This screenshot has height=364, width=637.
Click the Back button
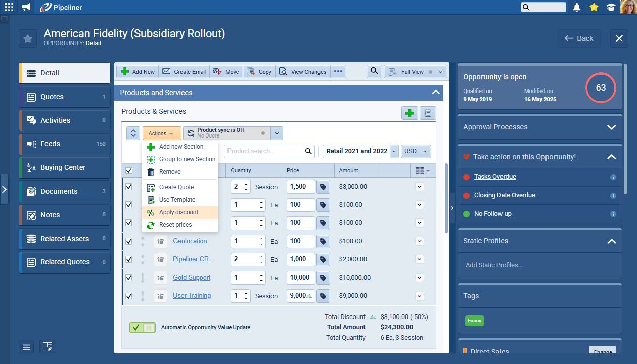[579, 38]
